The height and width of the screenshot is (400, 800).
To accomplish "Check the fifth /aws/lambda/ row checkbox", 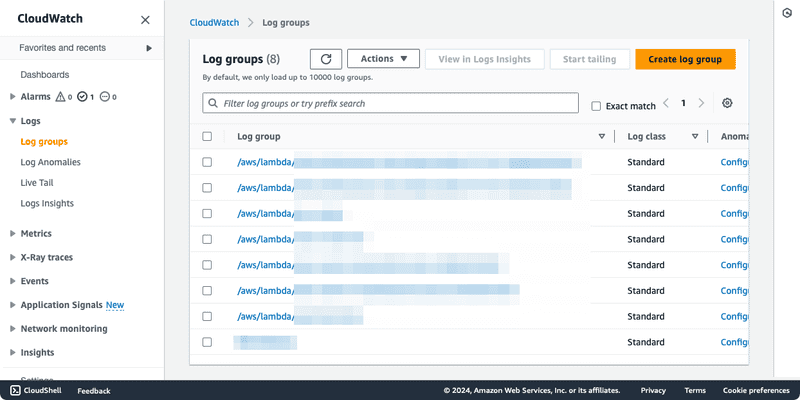I will click(x=207, y=265).
